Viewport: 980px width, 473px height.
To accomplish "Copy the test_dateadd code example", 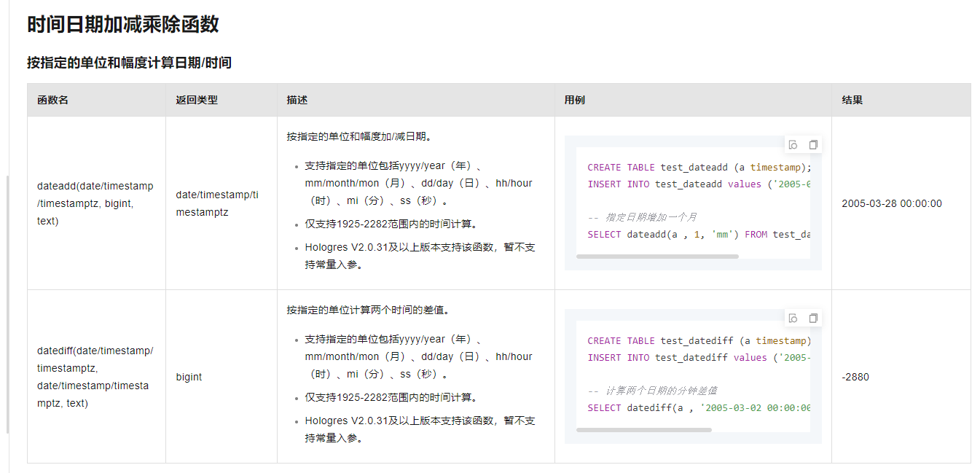I will [x=813, y=144].
